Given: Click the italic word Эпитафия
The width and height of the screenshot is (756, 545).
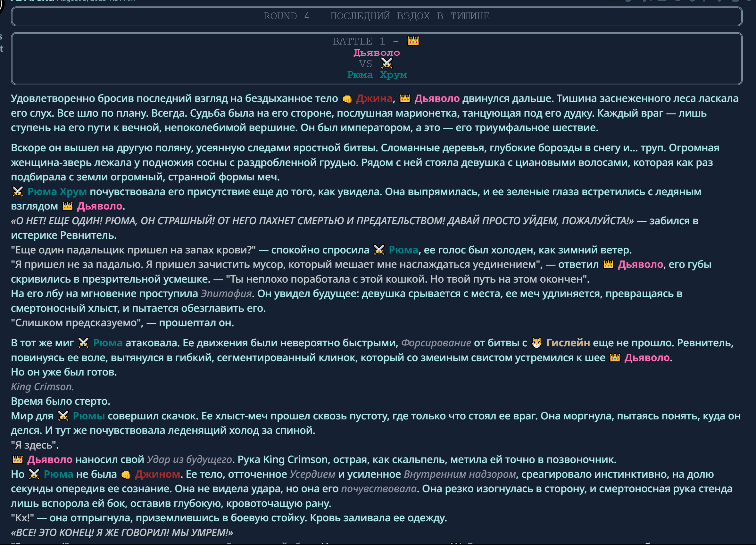Looking at the screenshot, I should click(226, 293).
